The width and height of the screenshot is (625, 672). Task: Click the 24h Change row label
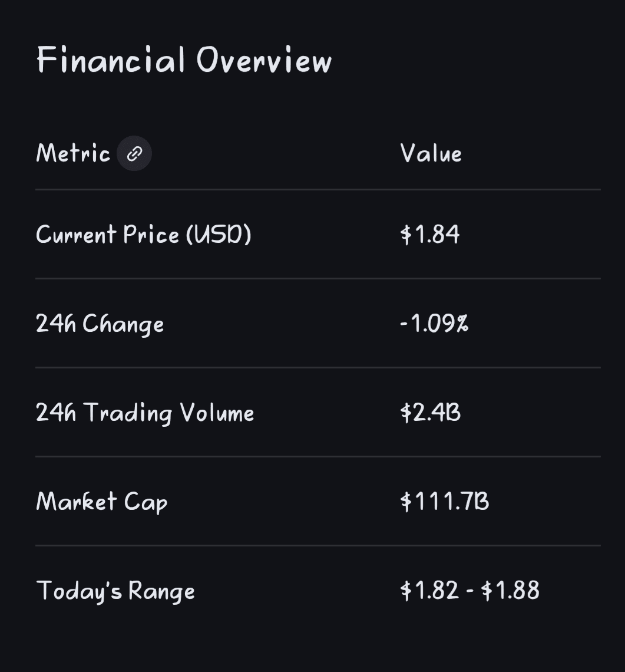(100, 324)
